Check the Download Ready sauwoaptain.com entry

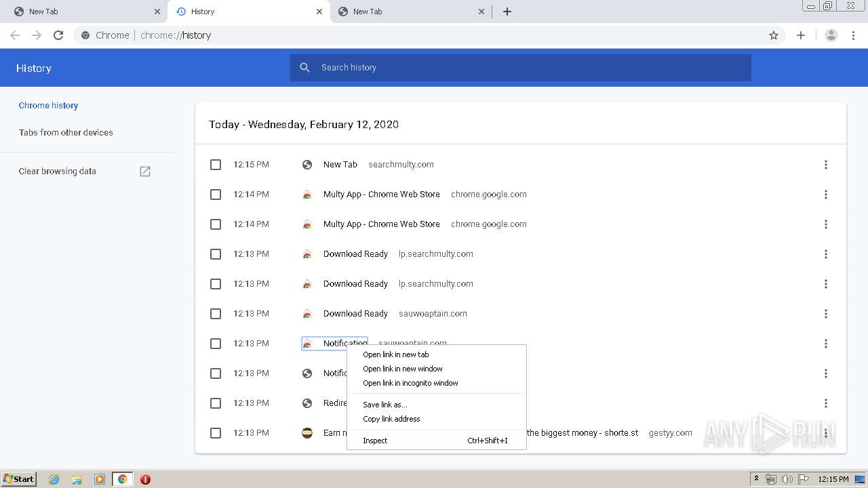(216, 314)
